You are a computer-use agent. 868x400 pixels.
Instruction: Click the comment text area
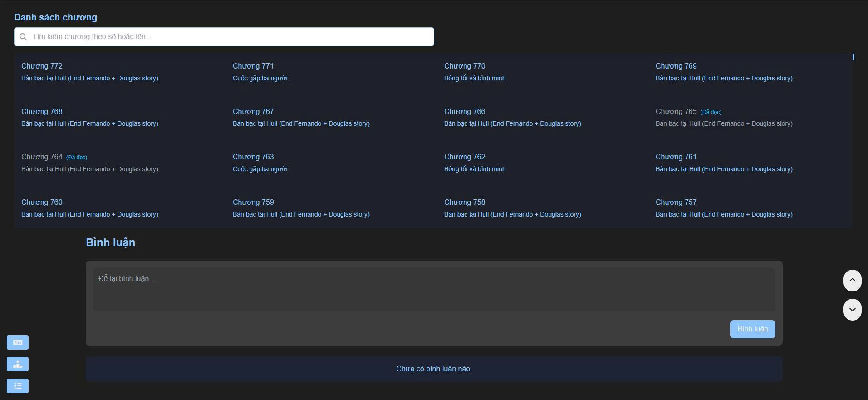click(x=434, y=289)
